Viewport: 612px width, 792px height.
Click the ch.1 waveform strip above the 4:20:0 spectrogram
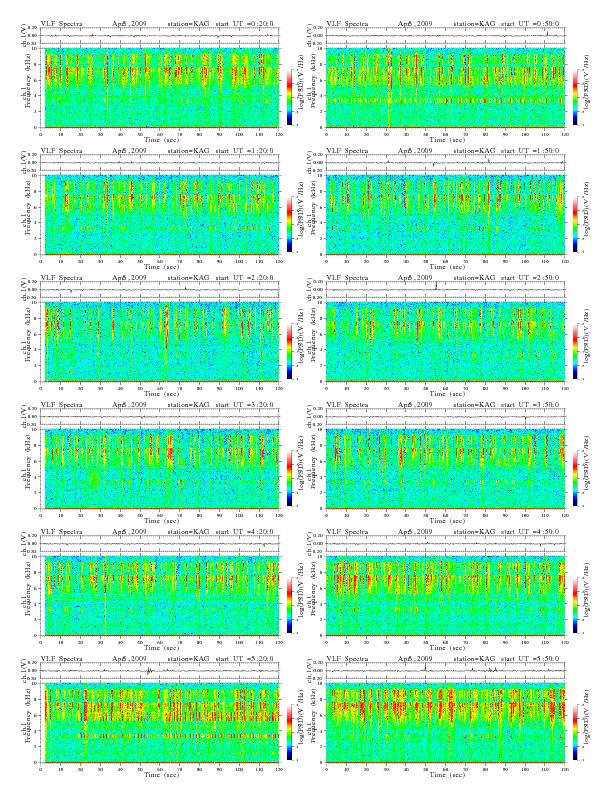(x=160, y=543)
